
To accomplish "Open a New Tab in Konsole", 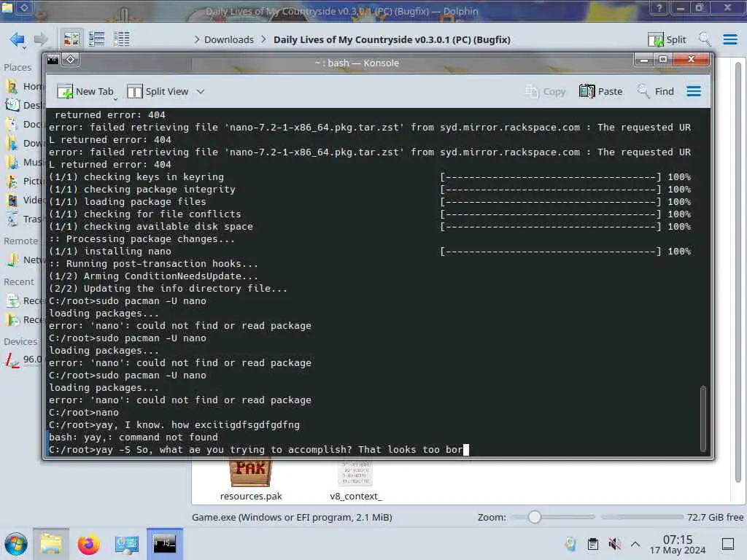I will click(86, 91).
